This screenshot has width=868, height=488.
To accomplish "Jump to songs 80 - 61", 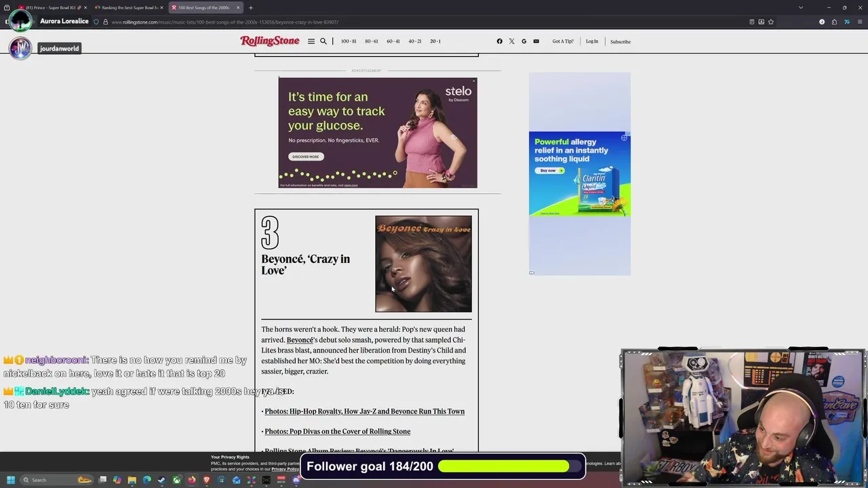I will pos(372,41).
